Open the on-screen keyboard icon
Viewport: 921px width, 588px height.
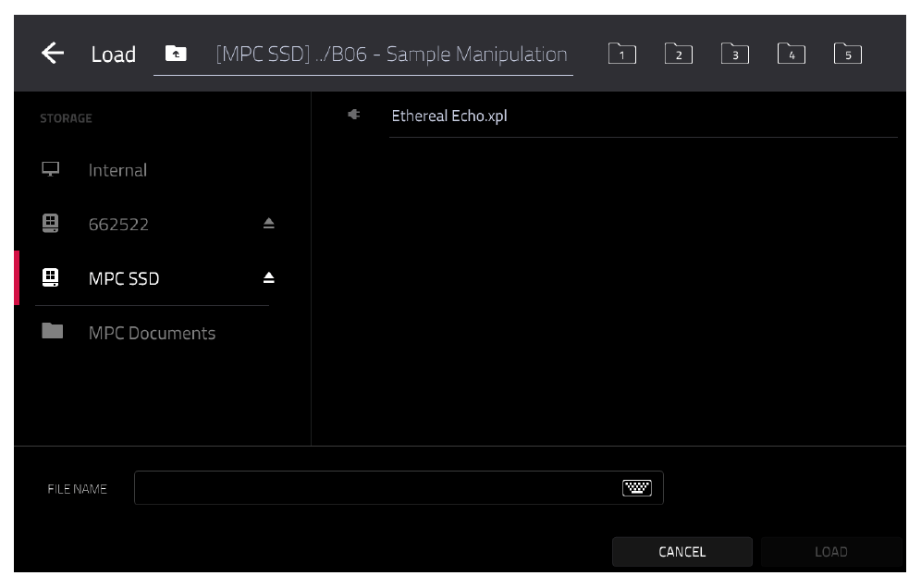(637, 487)
